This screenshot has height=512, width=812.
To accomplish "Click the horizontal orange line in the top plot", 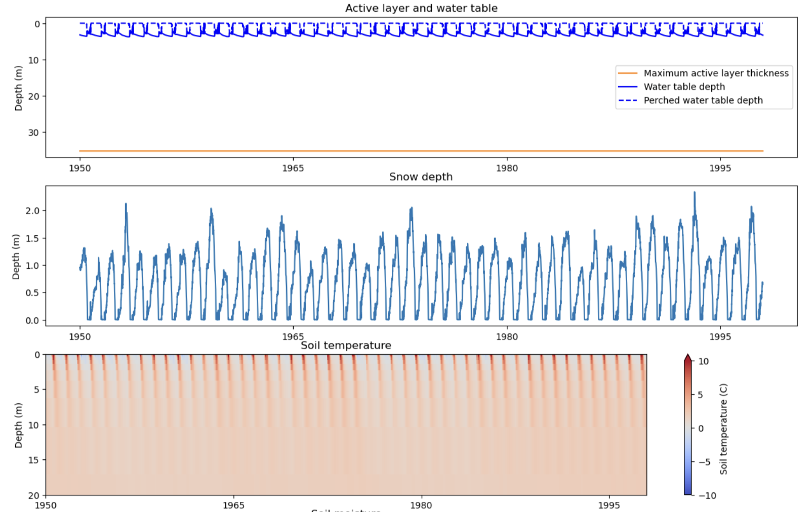I will pos(421,151).
